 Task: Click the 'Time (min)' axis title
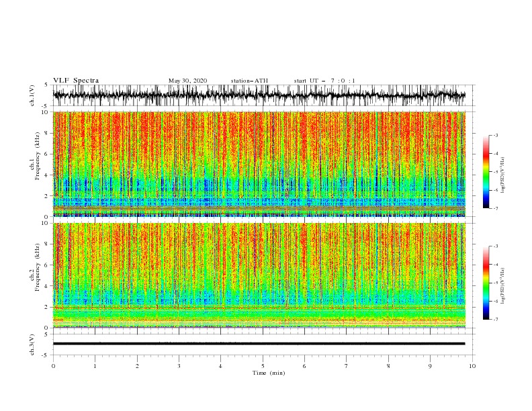[269, 373]
